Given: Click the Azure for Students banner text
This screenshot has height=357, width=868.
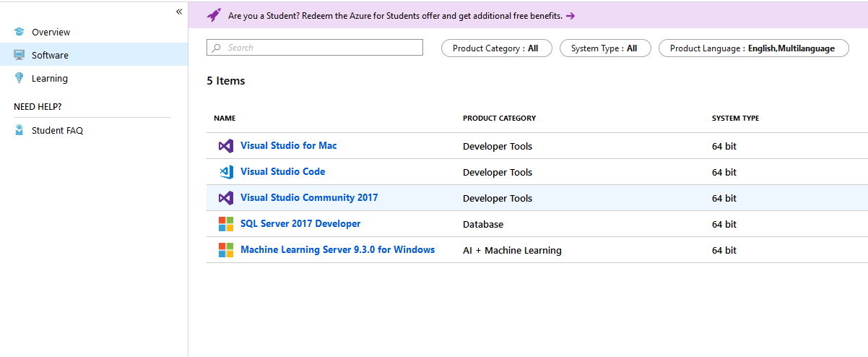Looking at the screenshot, I should pos(395,15).
